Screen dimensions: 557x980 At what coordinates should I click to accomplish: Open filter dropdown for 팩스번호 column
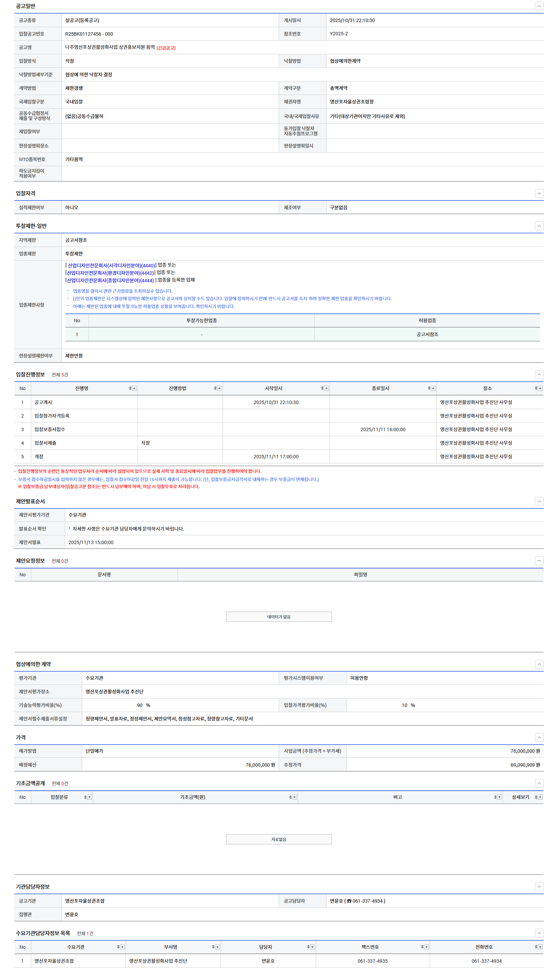426,947
